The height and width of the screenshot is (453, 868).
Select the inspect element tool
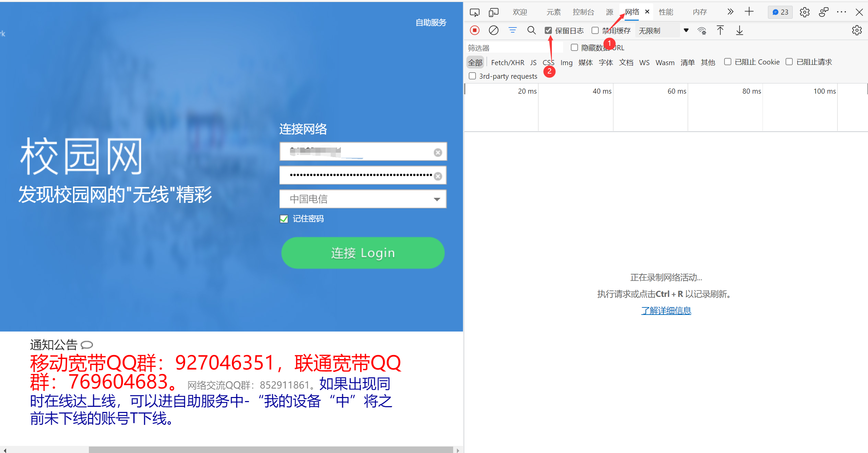point(475,12)
